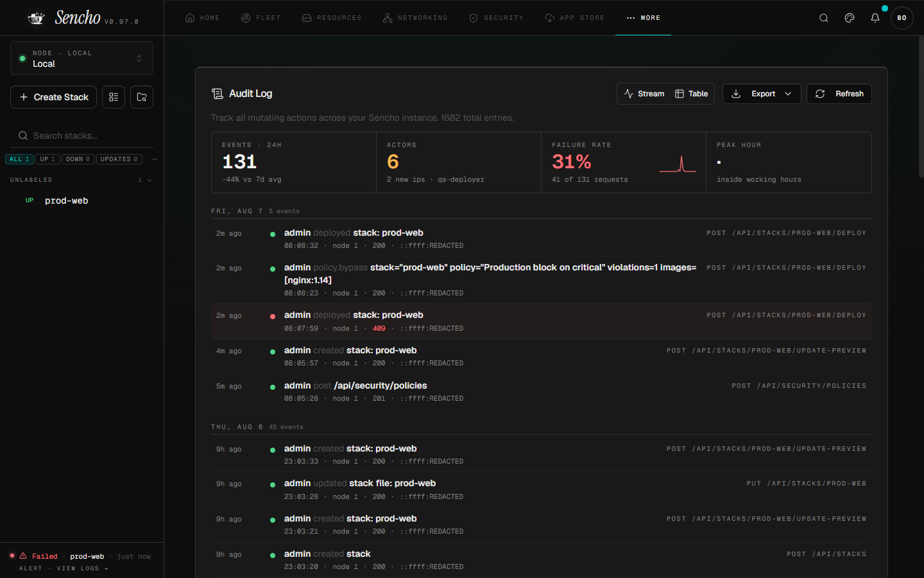
Task: Open the More menu
Action: coord(643,18)
